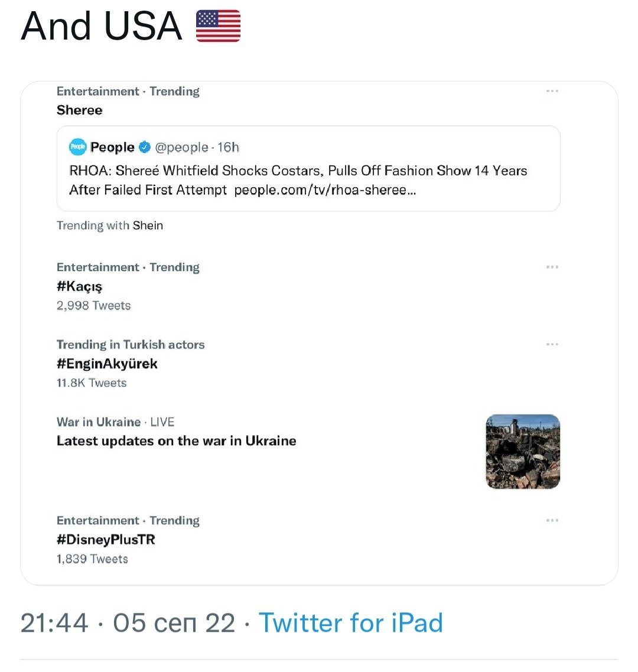Viewport: 638px width, 672px height.
Task: Click the USA flag emoji
Action: tap(218, 27)
